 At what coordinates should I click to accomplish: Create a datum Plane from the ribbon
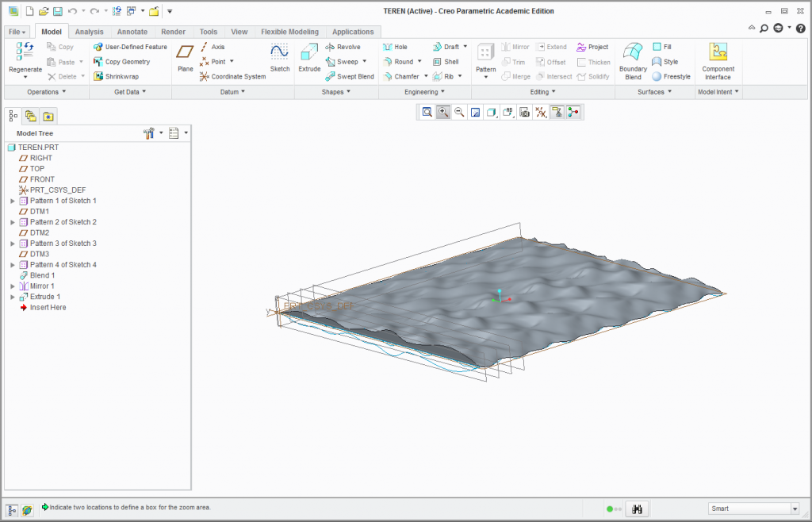pos(185,57)
